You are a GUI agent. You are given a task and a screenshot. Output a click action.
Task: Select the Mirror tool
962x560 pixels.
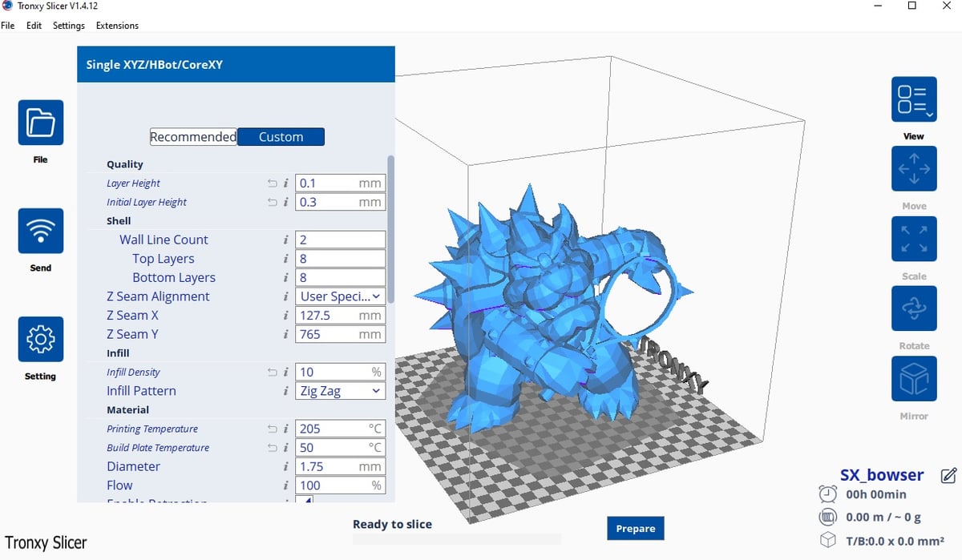(914, 378)
